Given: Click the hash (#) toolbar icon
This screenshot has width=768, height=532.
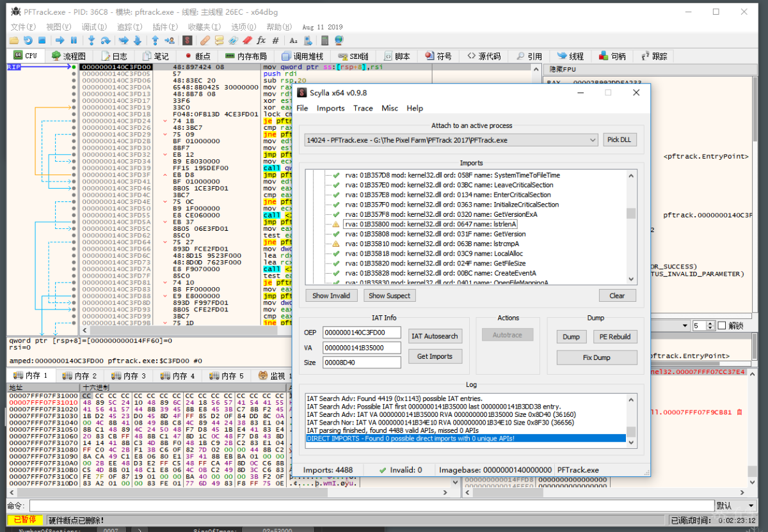Looking at the screenshot, I should 275,40.
